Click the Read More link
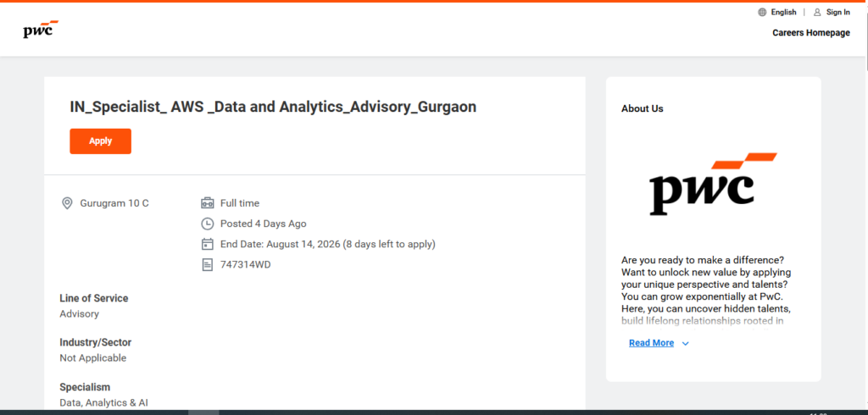Viewport: 868px width, 415px height. pos(651,343)
